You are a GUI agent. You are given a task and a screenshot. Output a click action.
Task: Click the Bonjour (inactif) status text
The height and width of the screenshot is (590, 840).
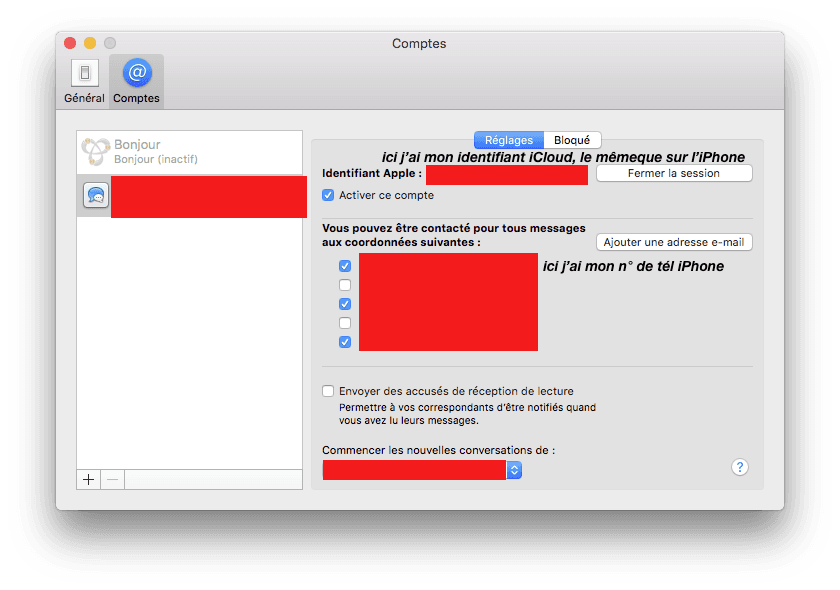pos(156,159)
